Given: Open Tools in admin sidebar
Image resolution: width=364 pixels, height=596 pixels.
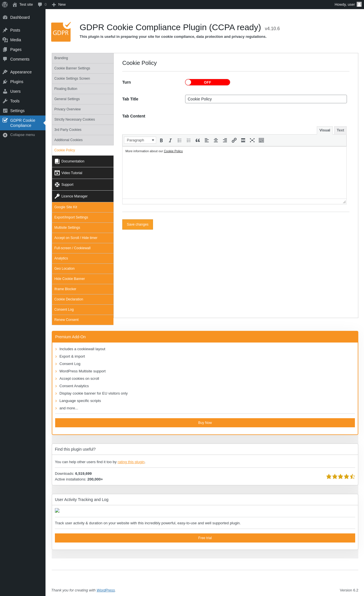Looking at the screenshot, I should pyautogui.click(x=23, y=101).
